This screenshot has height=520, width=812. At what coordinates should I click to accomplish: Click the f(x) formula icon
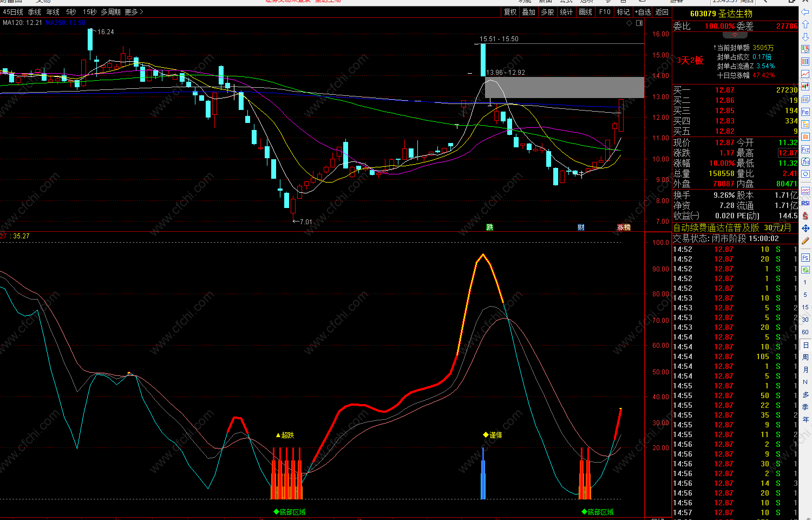[x=806, y=161]
